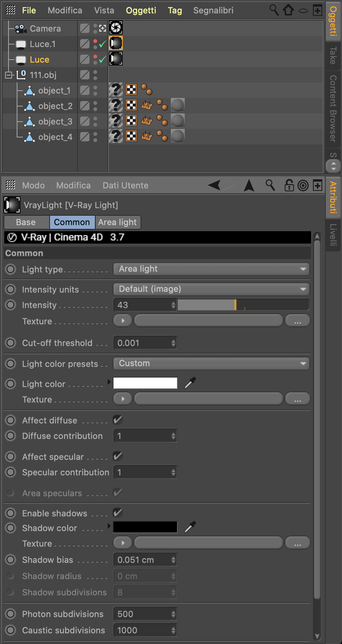Image resolution: width=342 pixels, height=644 pixels.
Task: Click the orange grid tag on object_3
Action: (146, 120)
